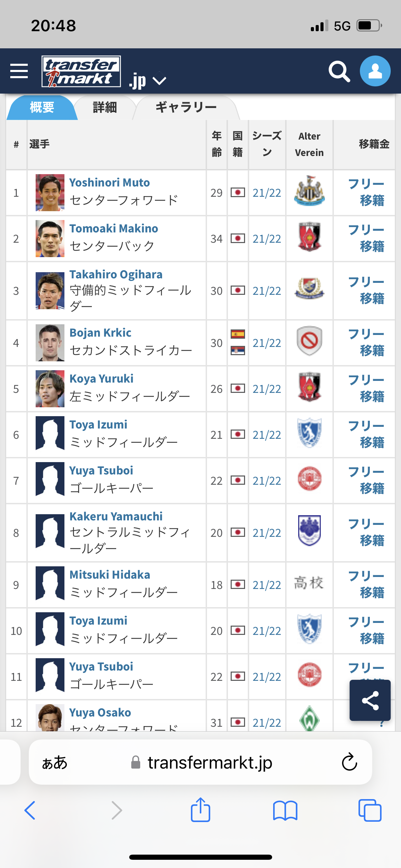
Task: Open the hamburger menu
Action: tap(19, 71)
